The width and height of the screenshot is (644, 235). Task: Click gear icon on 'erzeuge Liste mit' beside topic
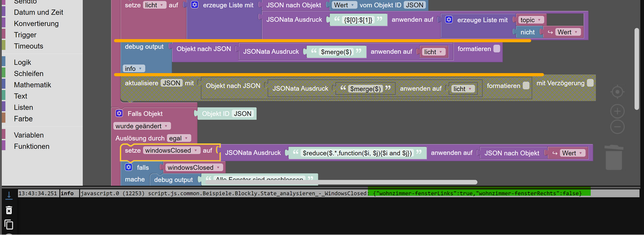coord(449,20)
